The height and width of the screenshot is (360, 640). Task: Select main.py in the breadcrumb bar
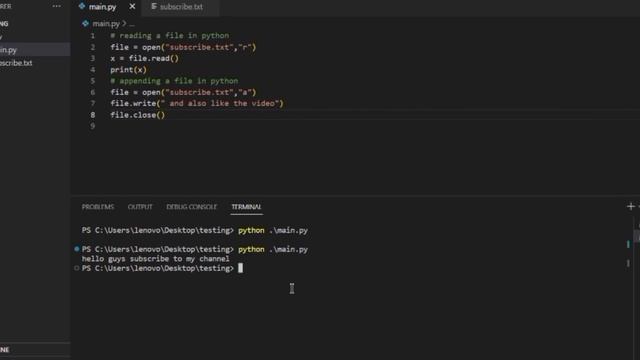click(106, 24)
